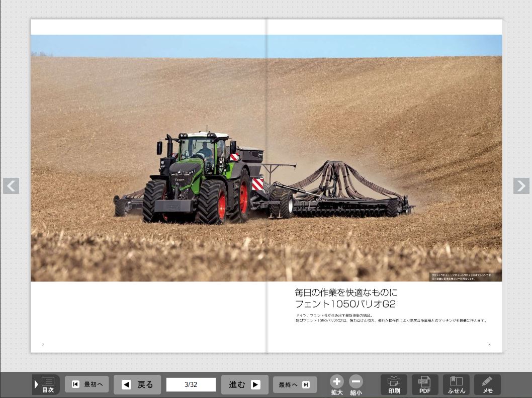The image size is (532, 398).
Task: Click the line starting 新型フェント1050バリオG2は
Action: pyautogui.click(x=392, y=321)
